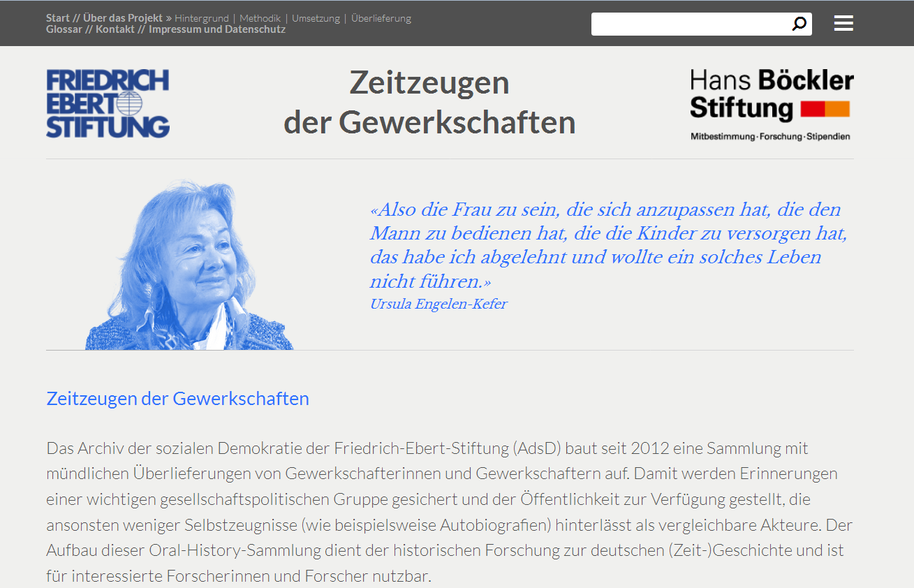
Task: Click the magnifying glass search icon
Action: click(799, 24)
